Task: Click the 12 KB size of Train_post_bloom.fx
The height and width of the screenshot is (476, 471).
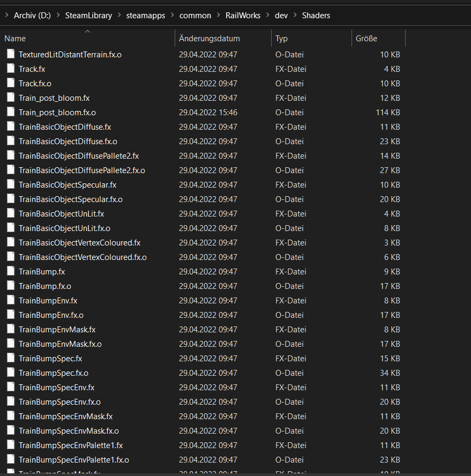Action: (390, 98)
